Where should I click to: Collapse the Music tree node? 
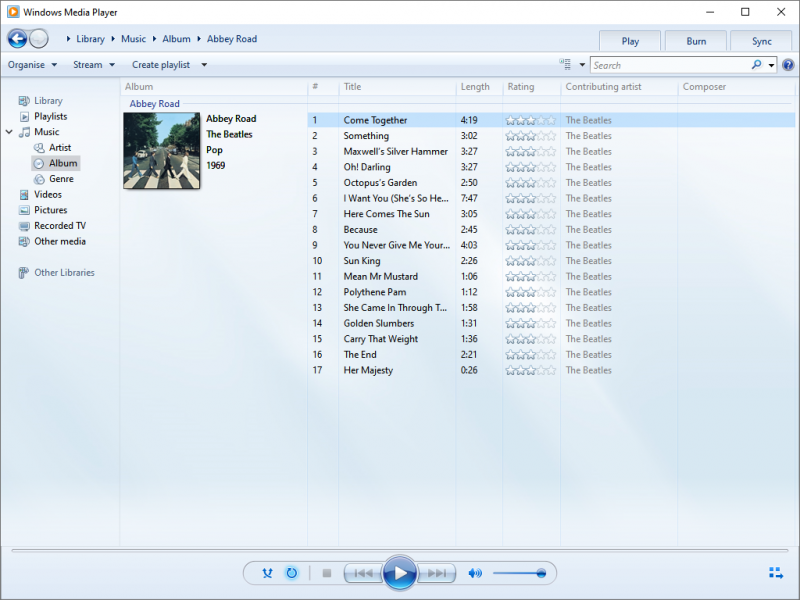pyautogui.click(x=9, y=132)
